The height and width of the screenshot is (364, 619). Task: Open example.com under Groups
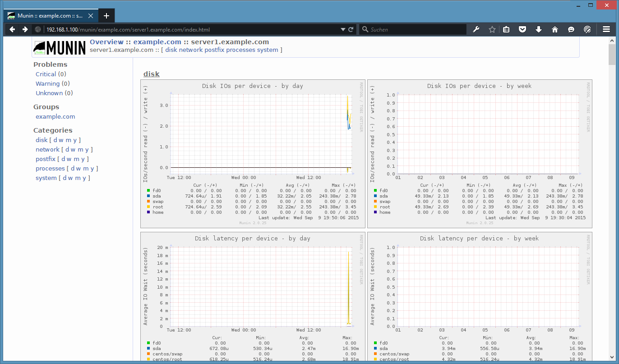click(x=55, y=117)
